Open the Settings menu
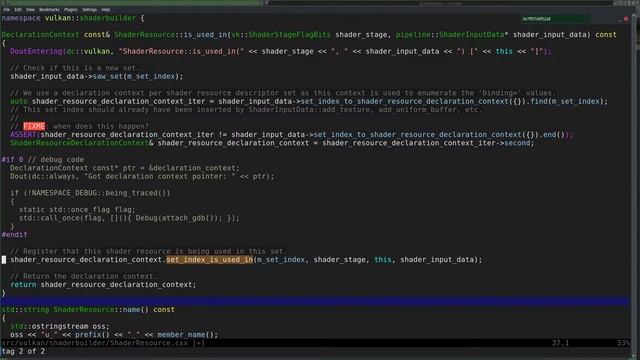This screenshot has width=640, height=360. 89,9
